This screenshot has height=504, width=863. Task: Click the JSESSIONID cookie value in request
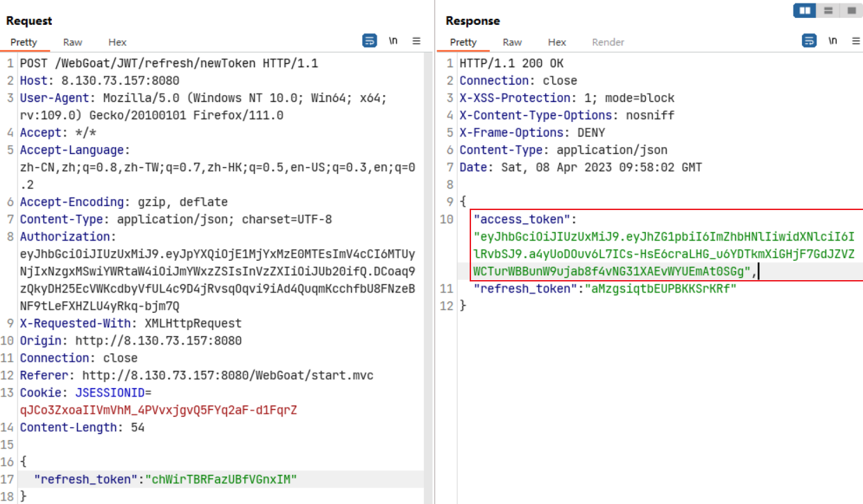158,410
